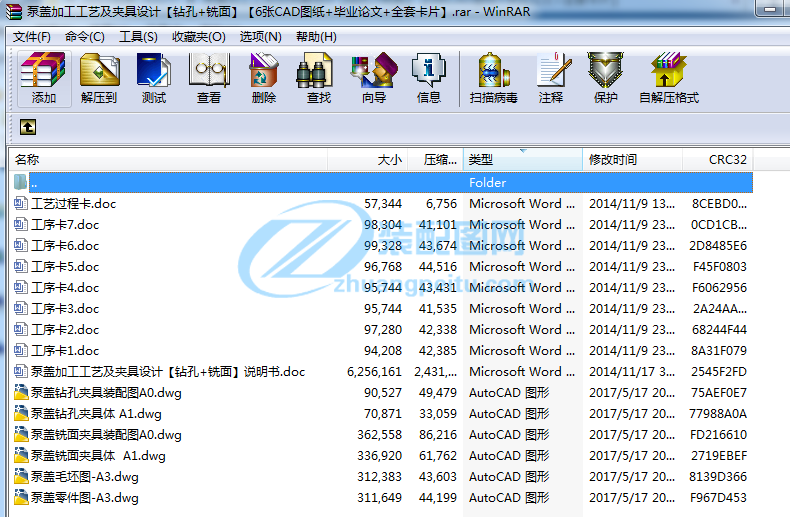Sort by the 名称 column header

pos(168,160)
